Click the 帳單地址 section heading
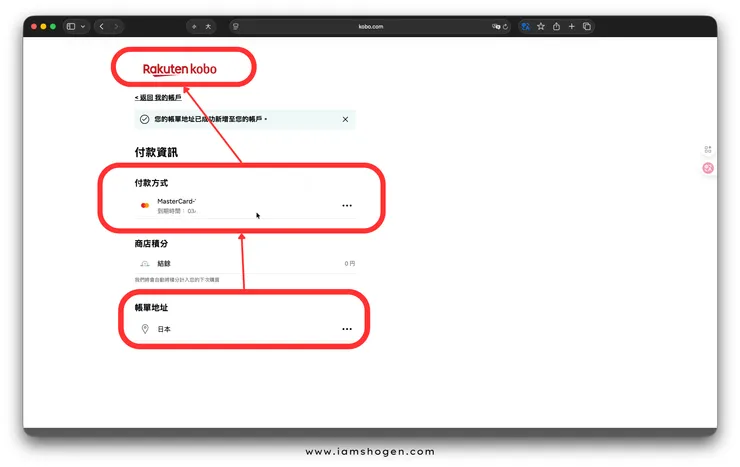Screen dimensions: 740x467 point(151,308)
